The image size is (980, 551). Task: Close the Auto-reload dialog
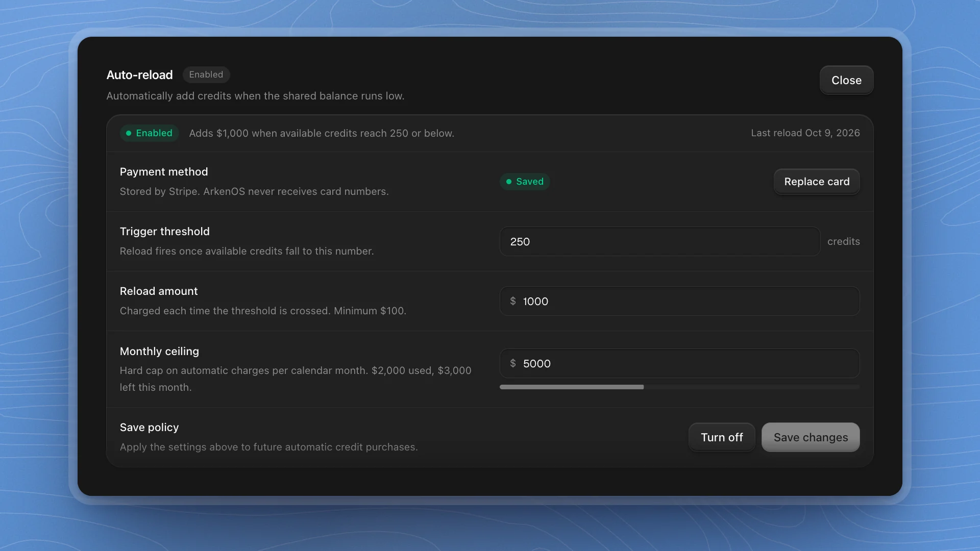[846, 80]
